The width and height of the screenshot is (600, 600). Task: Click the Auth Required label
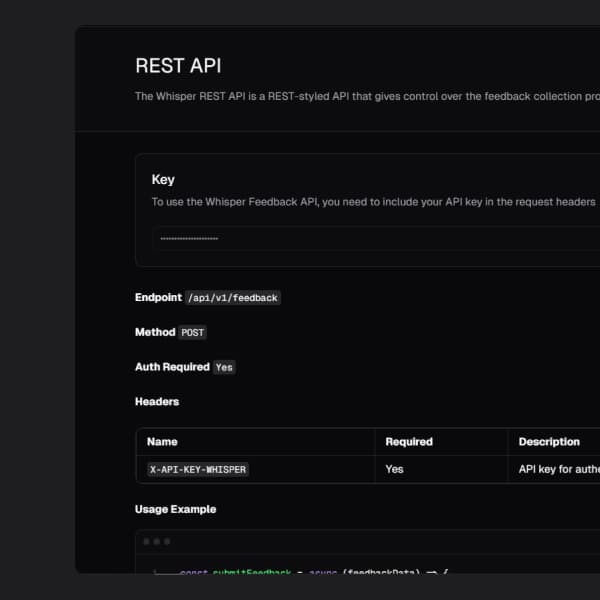click(x=172, y=367)
